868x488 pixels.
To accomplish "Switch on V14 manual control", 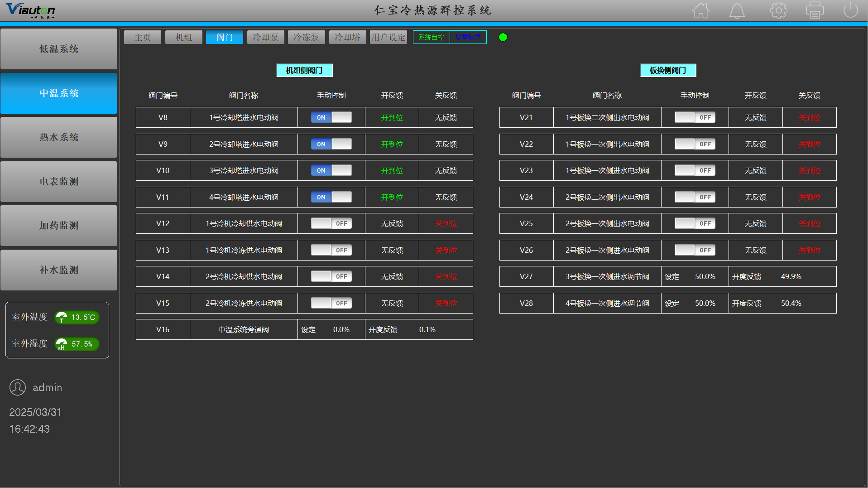I will tap(331, 276).
